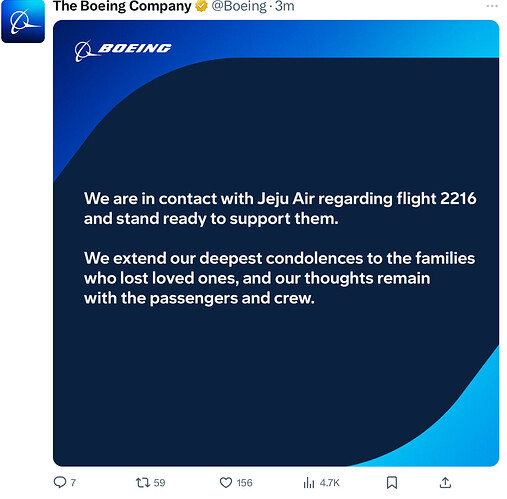Click the 156 likes count
Screen dimensions: 507x499
coord(244,483)
